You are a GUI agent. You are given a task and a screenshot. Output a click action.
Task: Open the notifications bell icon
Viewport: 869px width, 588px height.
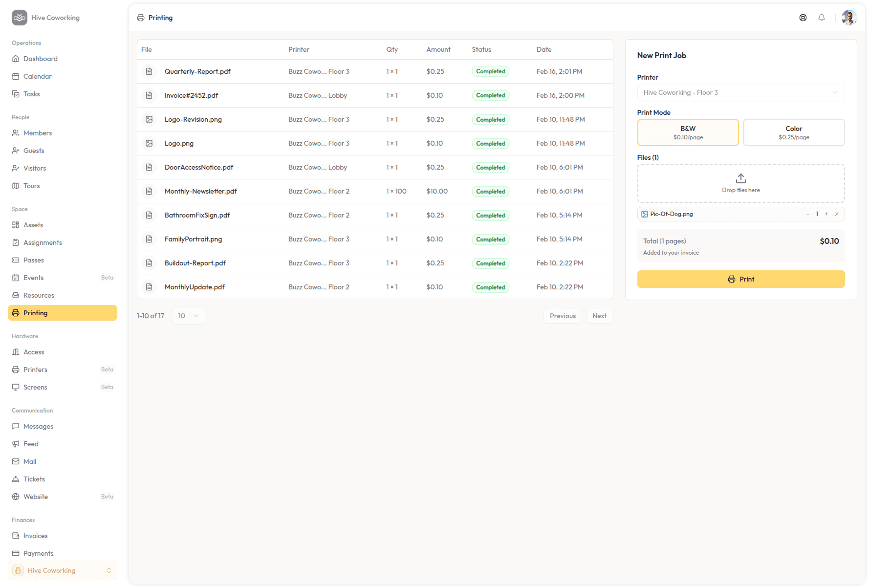[x=822, y=18]
